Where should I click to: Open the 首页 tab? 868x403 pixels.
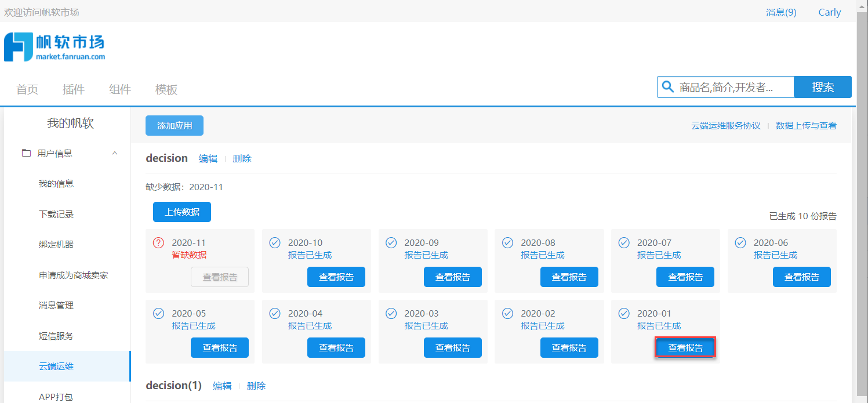coord(27,89)
